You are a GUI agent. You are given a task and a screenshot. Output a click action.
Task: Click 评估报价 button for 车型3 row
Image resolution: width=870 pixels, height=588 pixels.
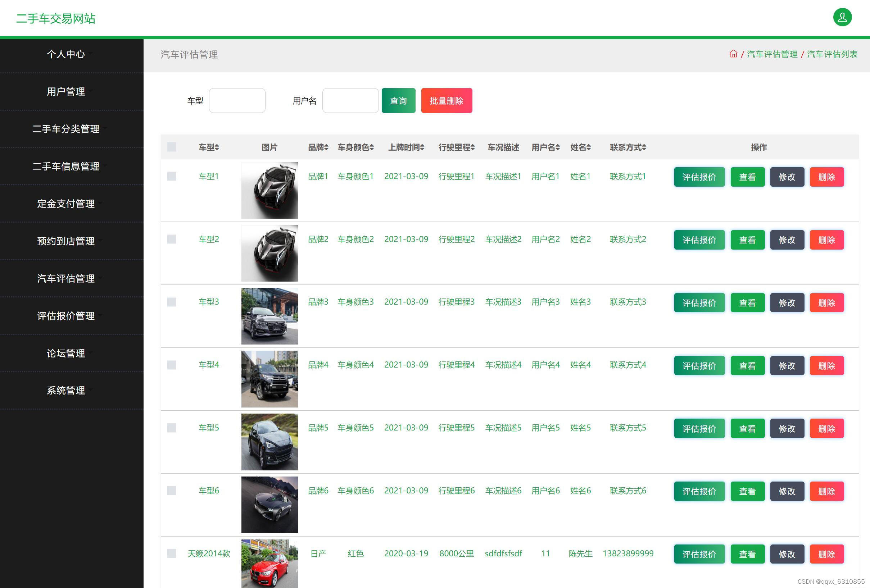(699, 302)
